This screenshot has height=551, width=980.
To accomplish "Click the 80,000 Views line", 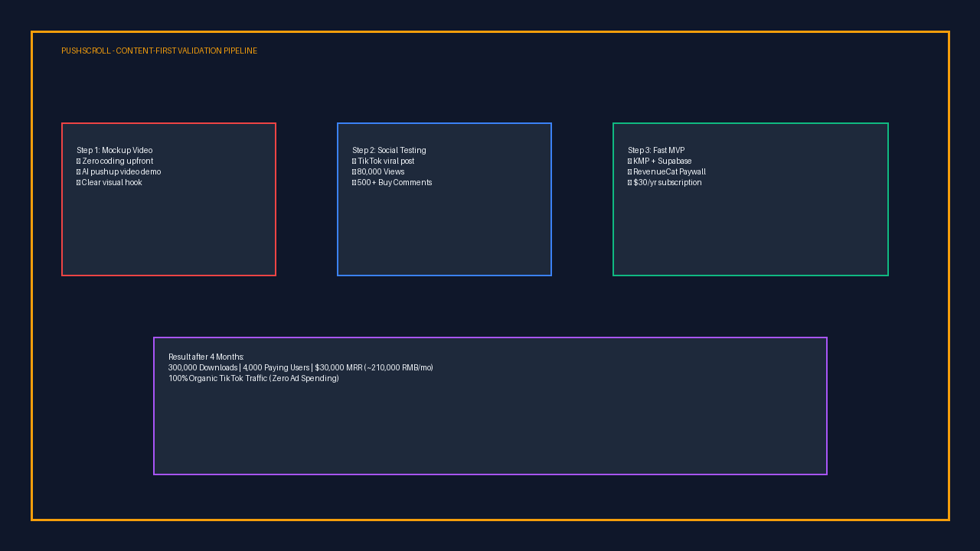I will point(378,171).
